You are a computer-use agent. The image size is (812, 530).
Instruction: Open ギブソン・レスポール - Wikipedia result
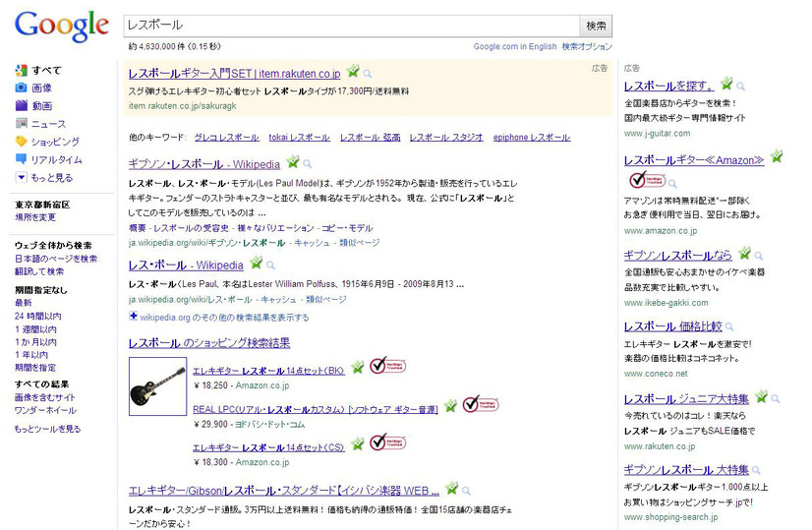[x=204, y=164]
